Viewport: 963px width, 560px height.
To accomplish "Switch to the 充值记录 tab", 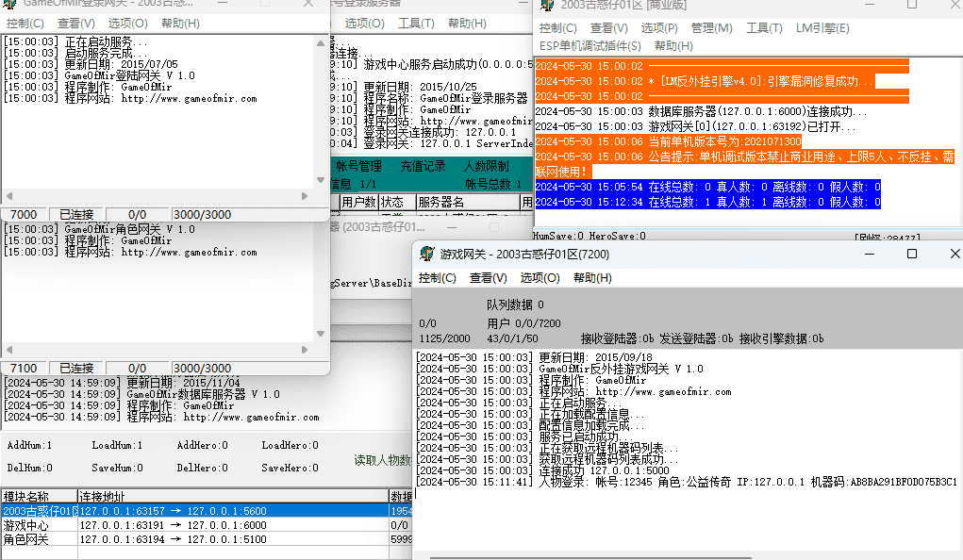I will [423, 167].
